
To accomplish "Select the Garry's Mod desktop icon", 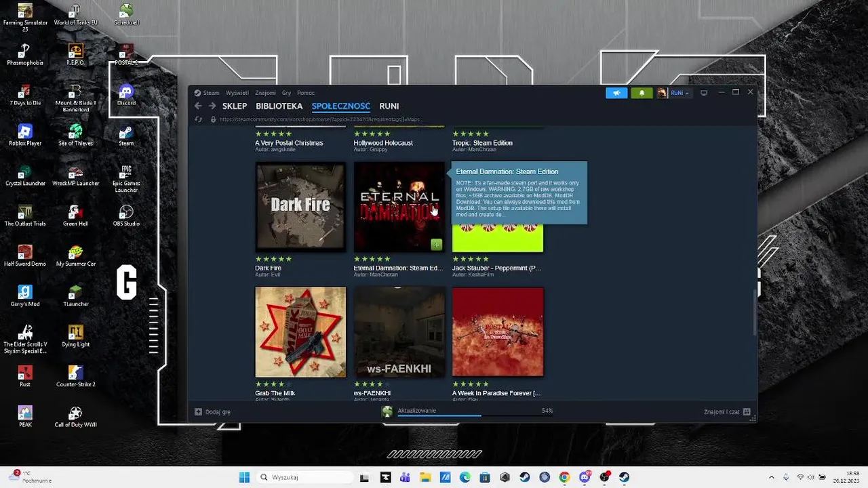I will (x=25, y=296).
